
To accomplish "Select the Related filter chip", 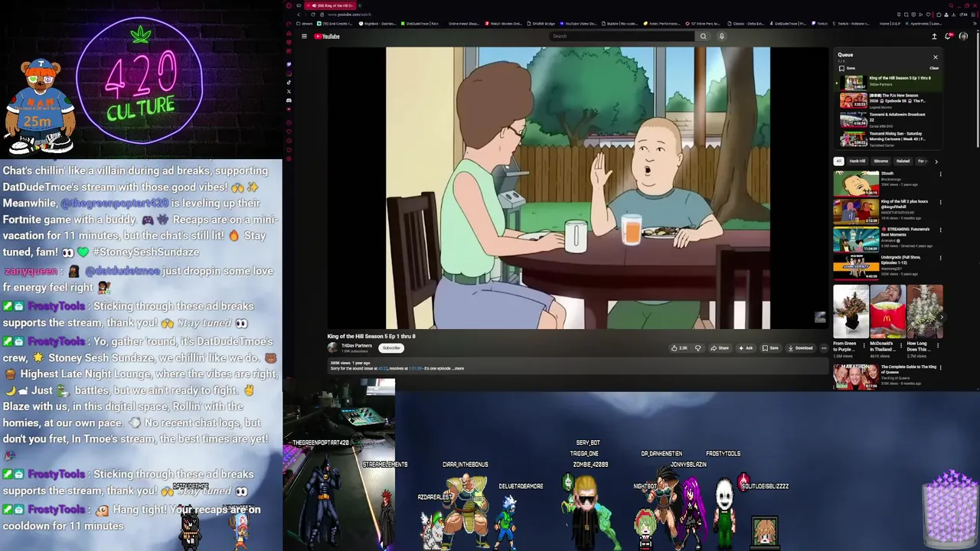I will click(903, 161).
